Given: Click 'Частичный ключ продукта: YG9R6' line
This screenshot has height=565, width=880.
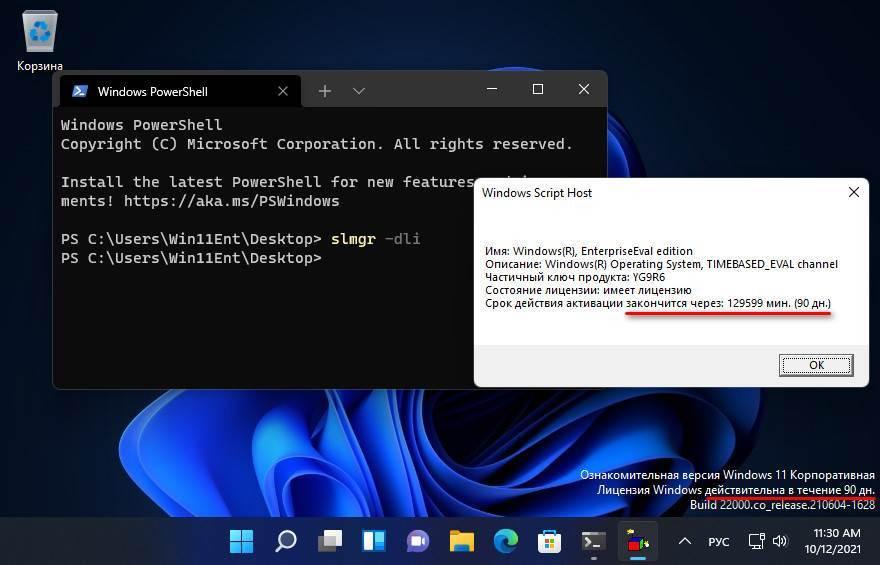Looking at the screenshot, I should point(575,277).
